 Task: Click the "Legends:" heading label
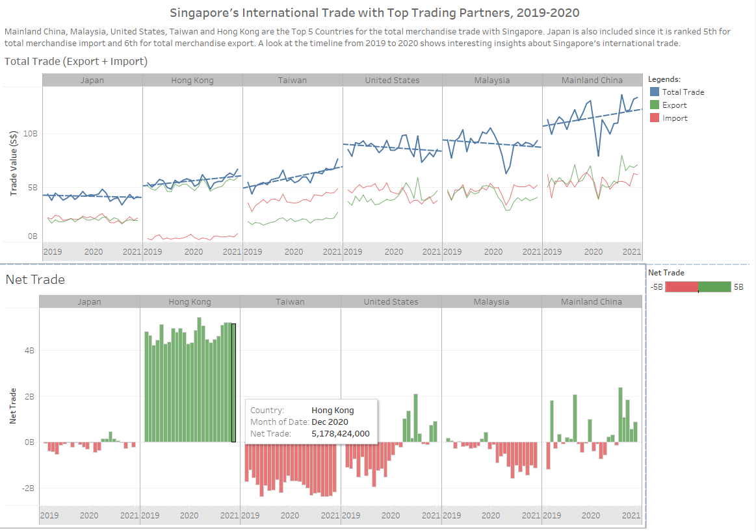[664, 79]
